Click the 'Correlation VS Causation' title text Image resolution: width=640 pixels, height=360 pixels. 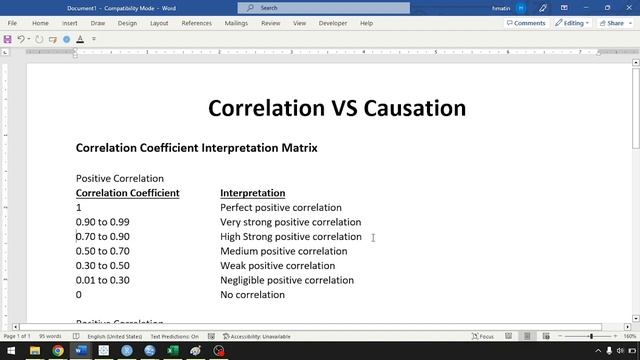337,108
